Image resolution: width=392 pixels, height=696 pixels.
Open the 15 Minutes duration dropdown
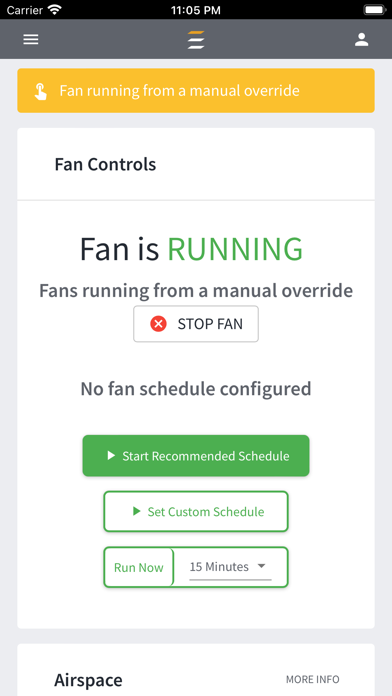230,567
